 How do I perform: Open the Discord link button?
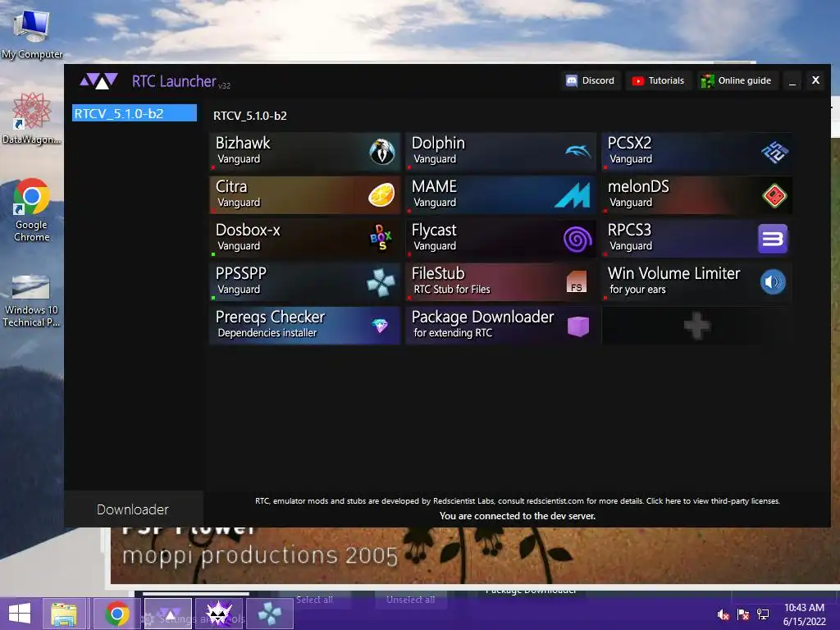coord(591,80)
